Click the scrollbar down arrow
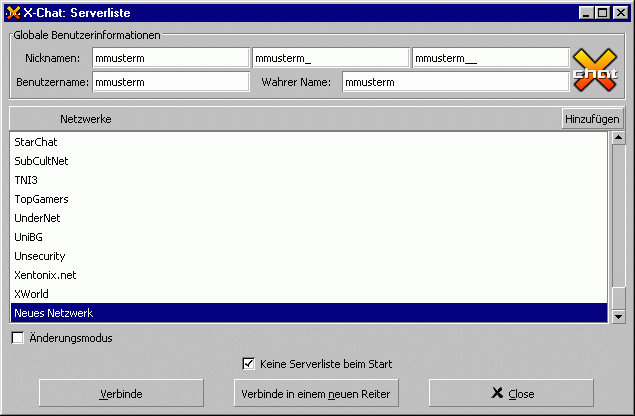The image size is (635, 416). [x=618, y=316]
